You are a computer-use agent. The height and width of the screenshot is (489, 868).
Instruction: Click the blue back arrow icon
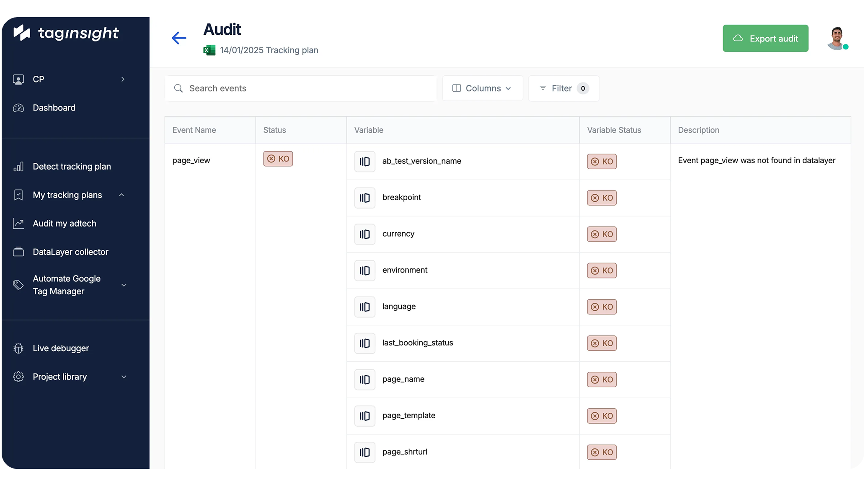tap(179, 38)
